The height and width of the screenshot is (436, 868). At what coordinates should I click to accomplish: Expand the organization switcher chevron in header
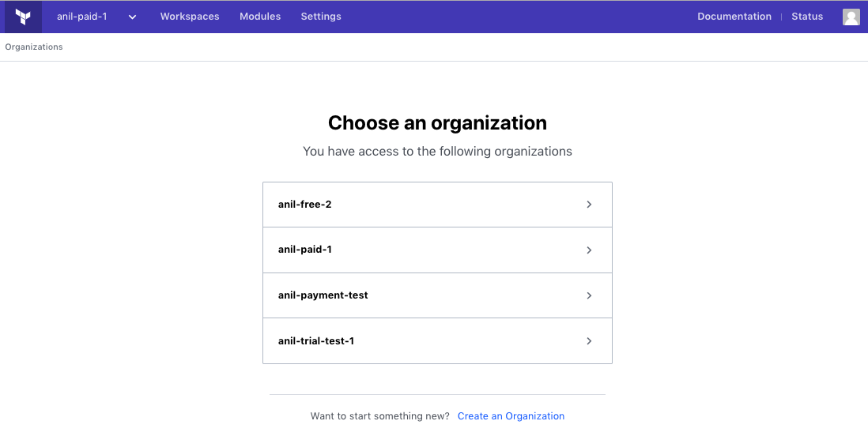(x=132, y=17)
